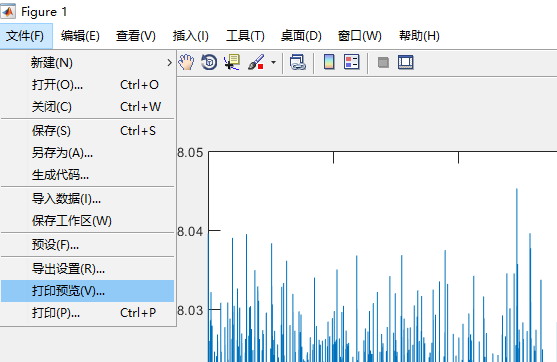The width and height of the screenshot is (557, 362).
Task: Open the 查看(V) menu
Action: [x=136, y=36]
